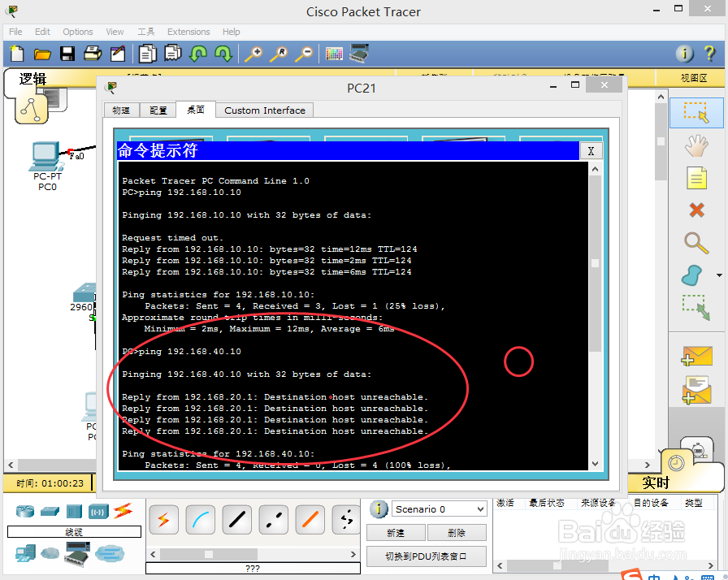Select the Connections lightning category icon
728x580 pixels.
click(123, 511)
